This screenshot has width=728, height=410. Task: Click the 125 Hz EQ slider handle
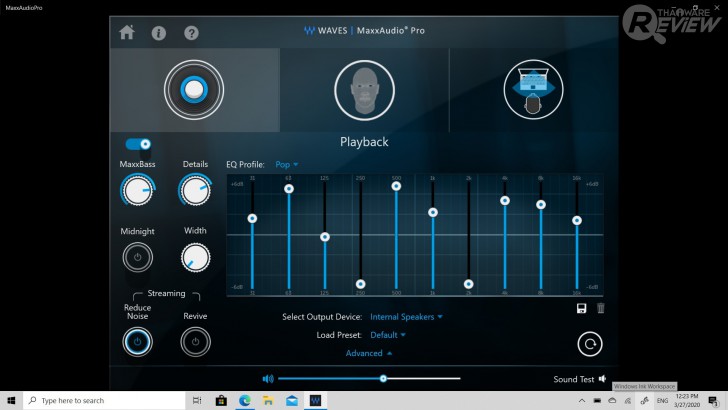coord(325,237)
